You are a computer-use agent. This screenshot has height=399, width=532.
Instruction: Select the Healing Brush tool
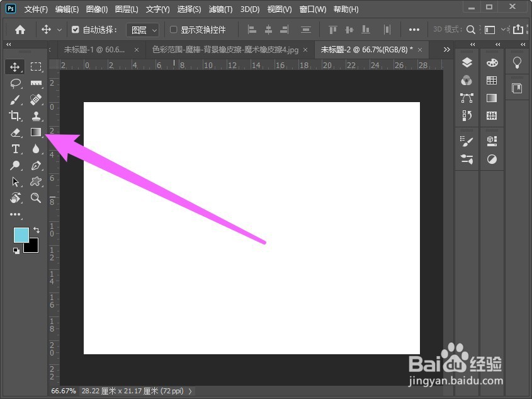click(x=36, y=100)
